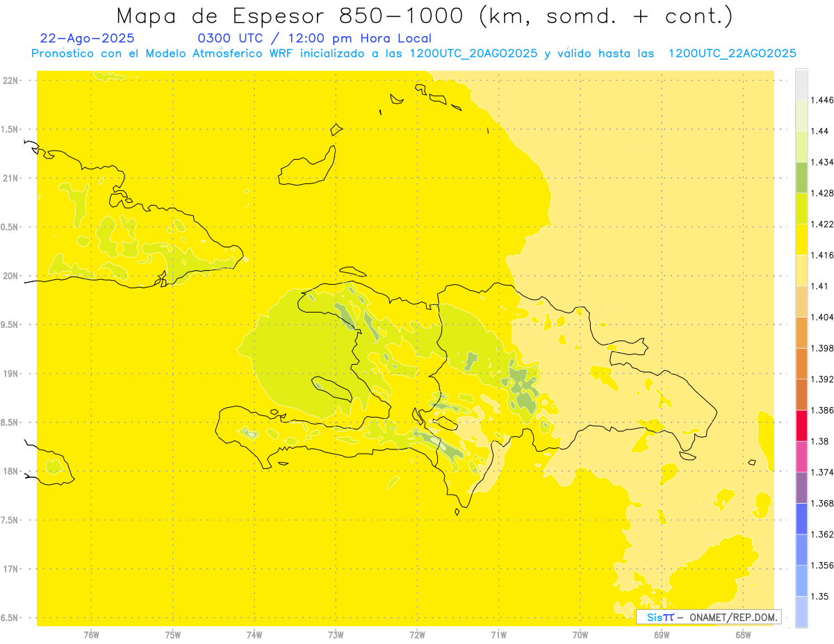This screenshot has height=644, width=834.
Task: Click the legend value 1.392
Action: (x=822, y=379)
